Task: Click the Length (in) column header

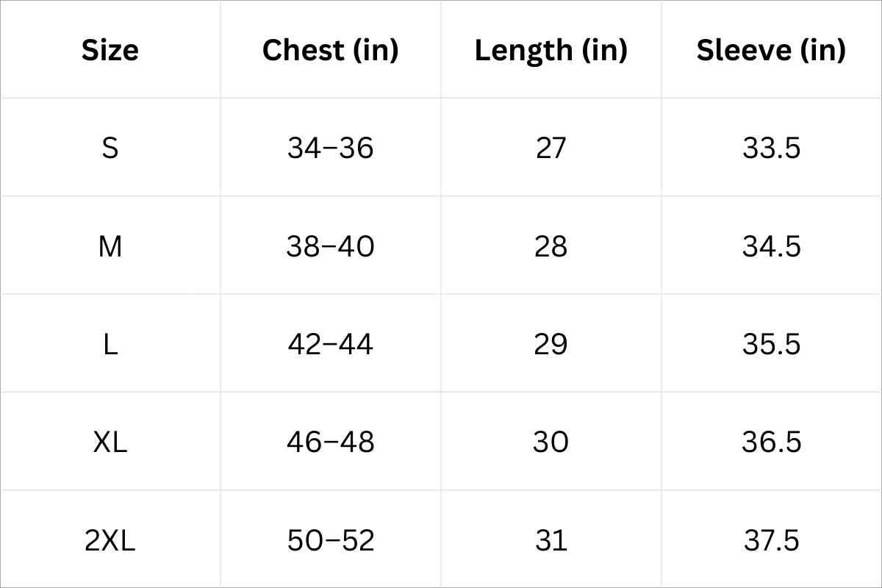Action: click(551, 50)
